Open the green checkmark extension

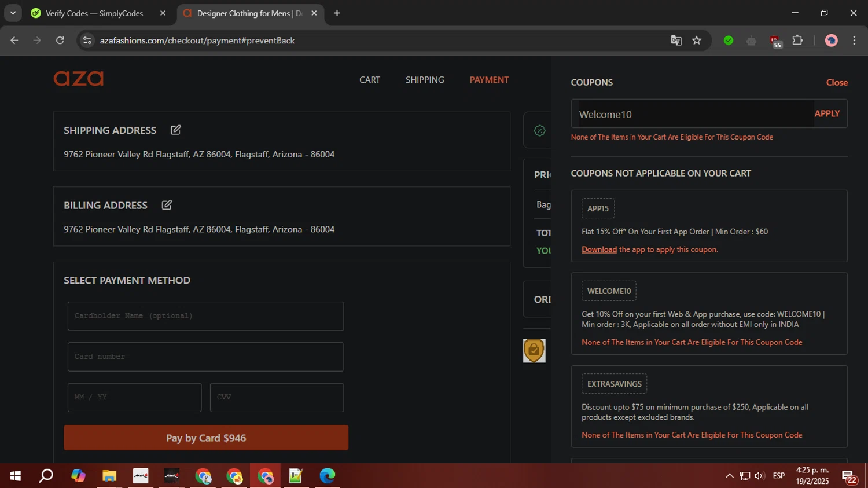[x=729, y=41]
